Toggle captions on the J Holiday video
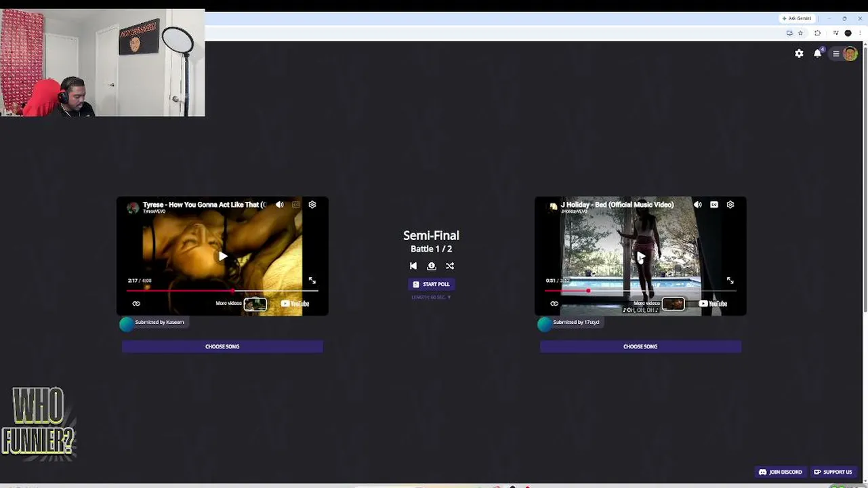Image resolution: width=868 pixels, height=488 pixels. click(714, 205)
